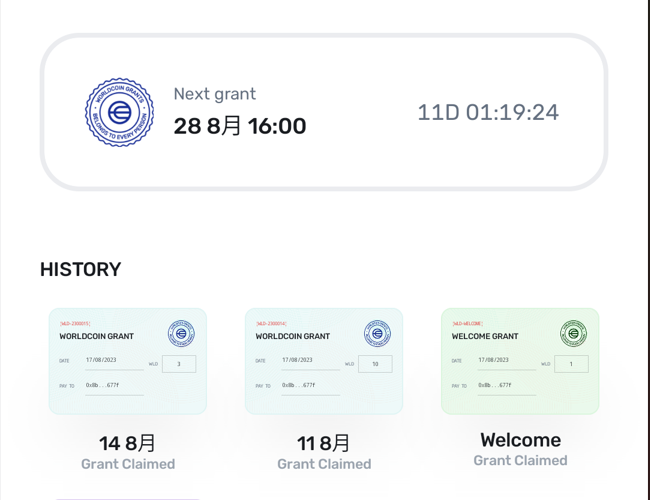Screen dimensions: 650x500
Task: Click the countdown timer 11D 01:19:24
Action: coord(488,113)
